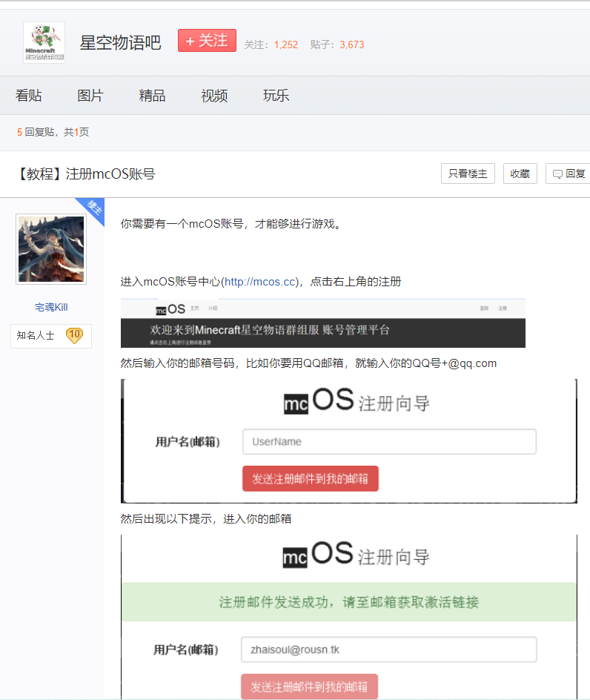Open the 星空物语吧 forum name link
The width and height of the screenshot is (590, 700).
click(x=120, y=43)
